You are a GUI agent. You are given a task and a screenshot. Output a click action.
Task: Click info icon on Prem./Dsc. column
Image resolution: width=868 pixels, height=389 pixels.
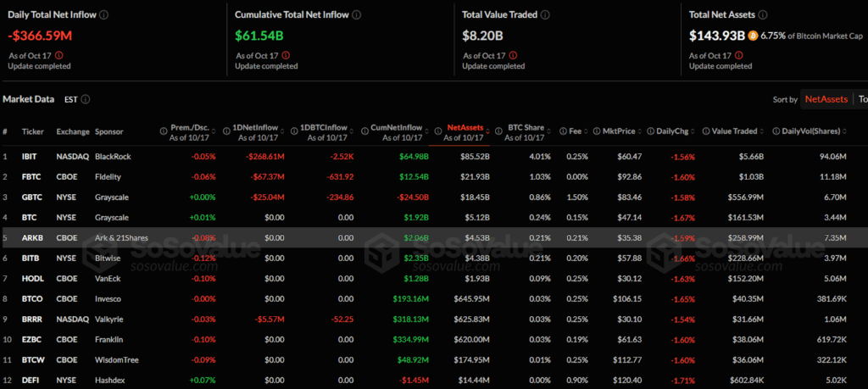click(x=163, y=131)
